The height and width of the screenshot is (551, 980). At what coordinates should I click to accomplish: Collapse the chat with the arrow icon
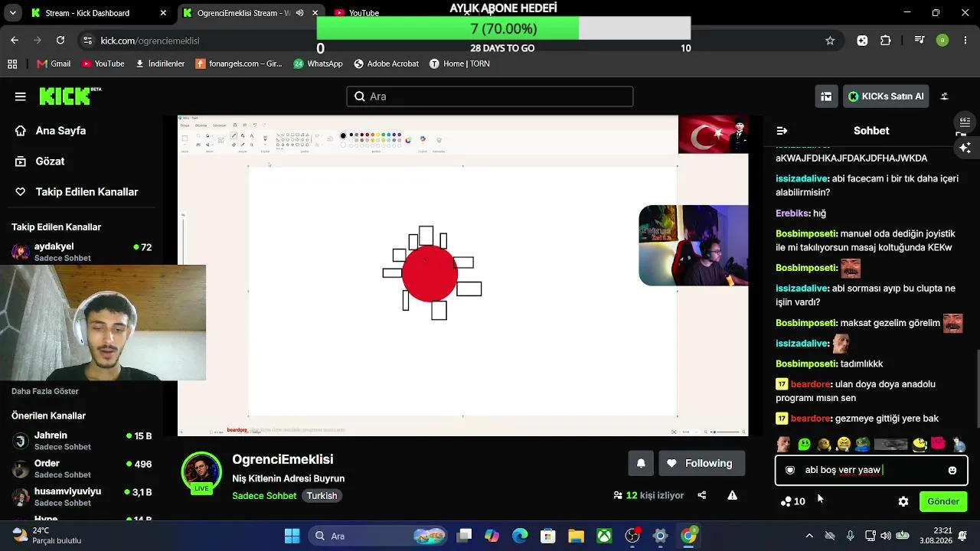click(x=782, y=131)
